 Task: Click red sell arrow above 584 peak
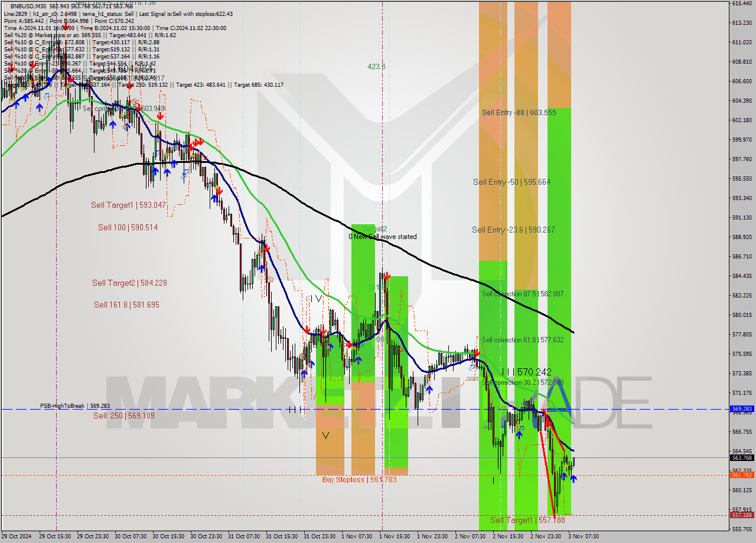tap(386, 276)
